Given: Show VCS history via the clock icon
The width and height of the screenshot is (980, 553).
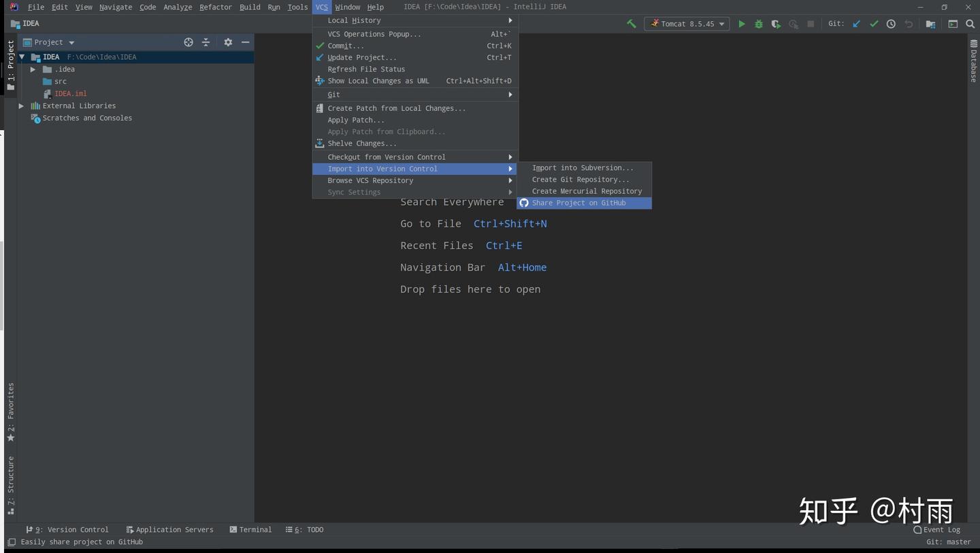Looking at the screenshot, I should (891, 24).
